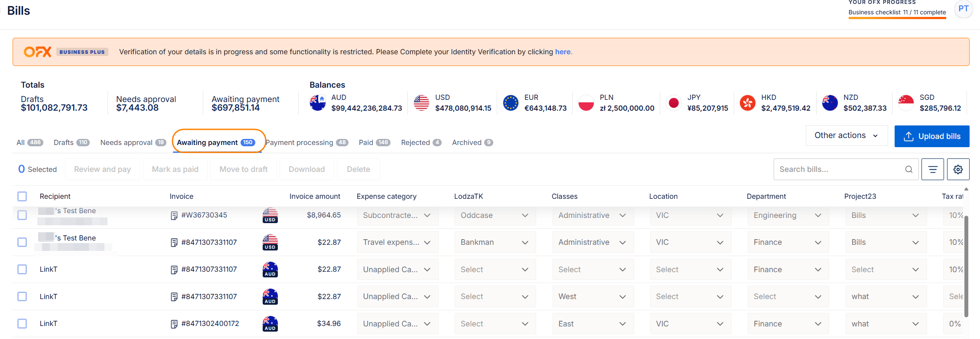
Task: Click the document icon for invoice #W36730345
Action: tap(174, 216)
